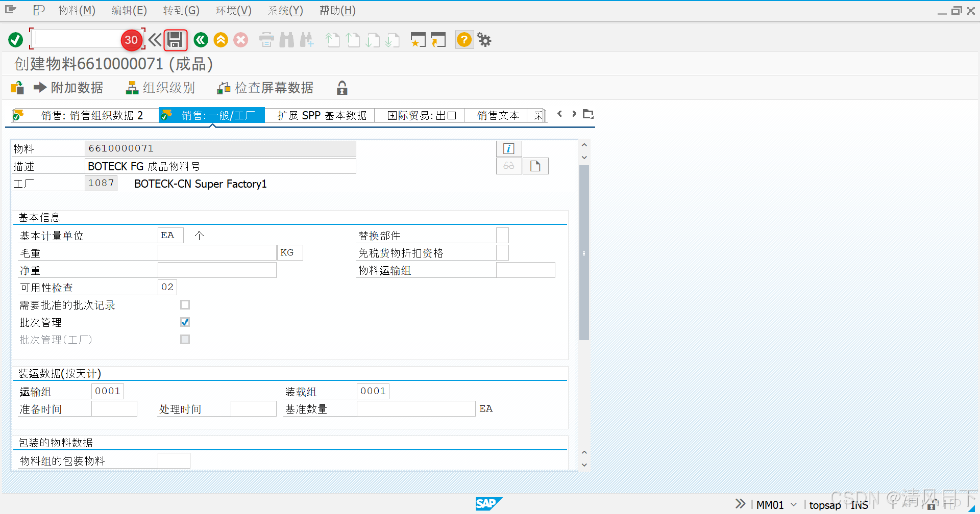Click the select view icon before 附加数据

(17, 88)
